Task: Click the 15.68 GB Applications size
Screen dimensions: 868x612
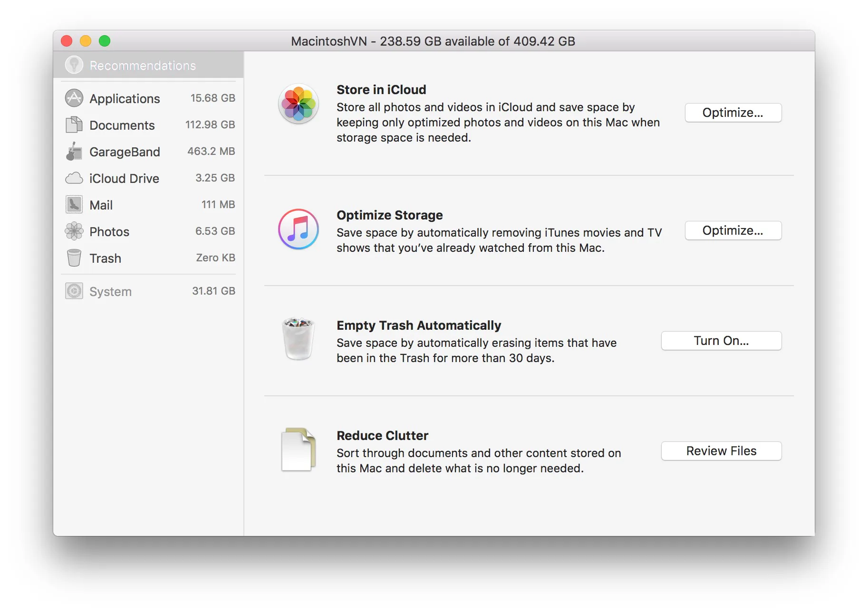Action: 213,98
